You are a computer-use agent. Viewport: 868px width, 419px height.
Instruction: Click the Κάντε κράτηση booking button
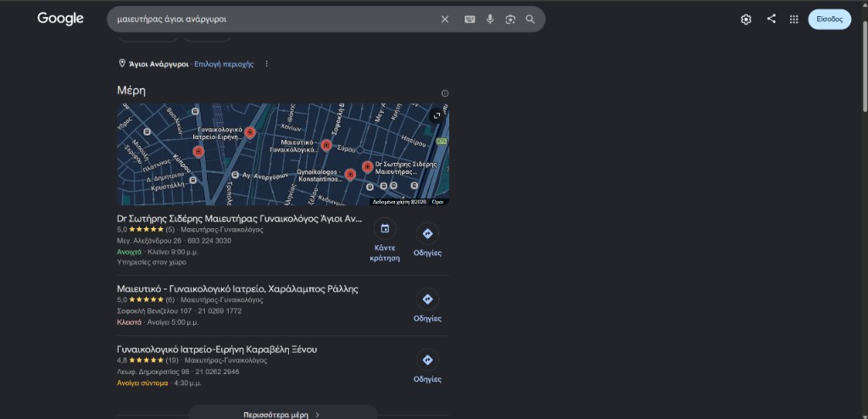[385, 241]
